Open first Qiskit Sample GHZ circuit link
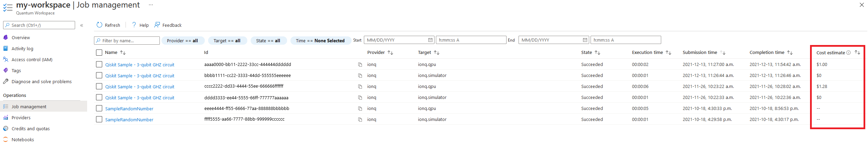The image size is (868, 145). tap(140, 65)
